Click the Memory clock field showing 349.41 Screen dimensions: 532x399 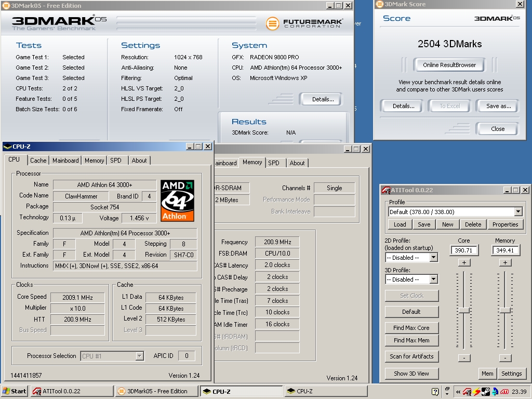coord(505,250)
